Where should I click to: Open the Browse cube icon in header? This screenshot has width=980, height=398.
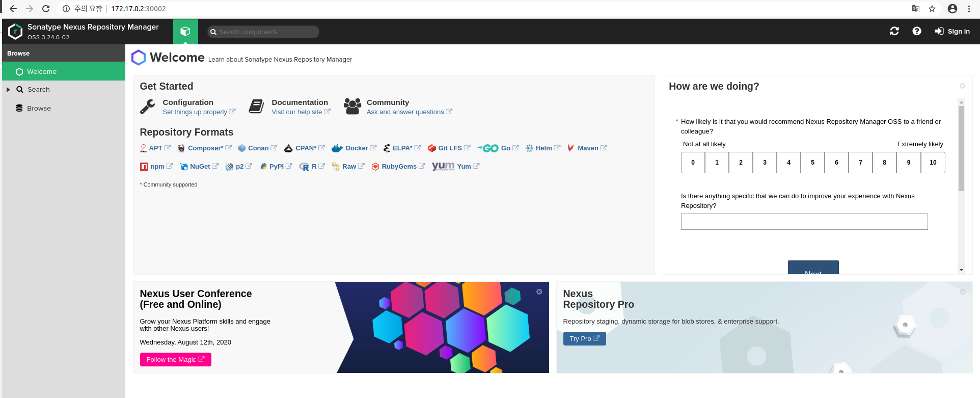point(185,32)
